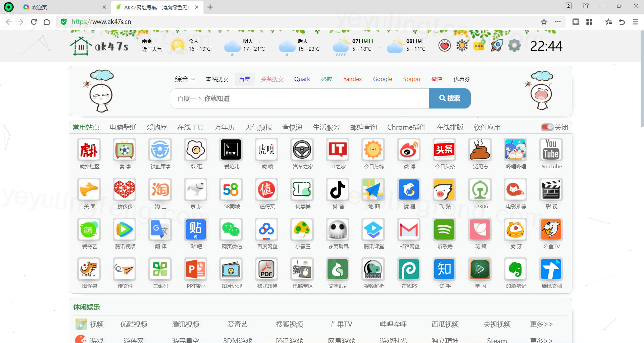Open the Bilibili (哔哩哔哩) icon
The height and width of the screenshot is (343, 644).
click(x=515, y=149)
